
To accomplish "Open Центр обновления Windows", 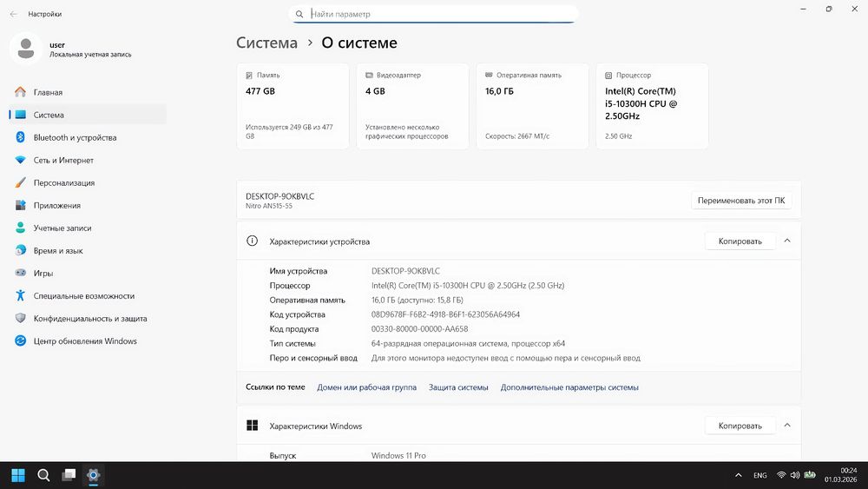I will (x=88, y=341).
